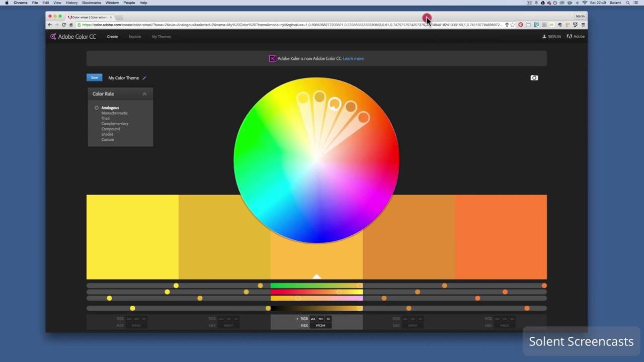The image size is (644, 362).
Task: Select the Analogous color rule
Action: [110, 108]
